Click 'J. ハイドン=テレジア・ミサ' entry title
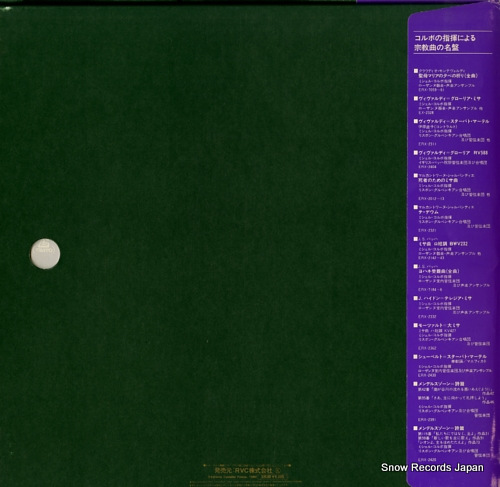The width and height of the screenshot is (500, 487). (445, 298)
